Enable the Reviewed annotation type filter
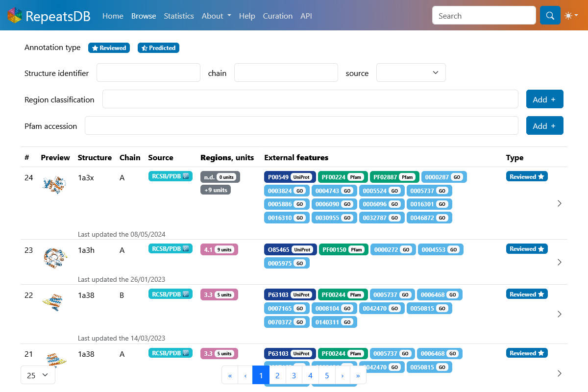Image resolution: width=588 pixels, height=392 pixels. click(x=109, y=48)
